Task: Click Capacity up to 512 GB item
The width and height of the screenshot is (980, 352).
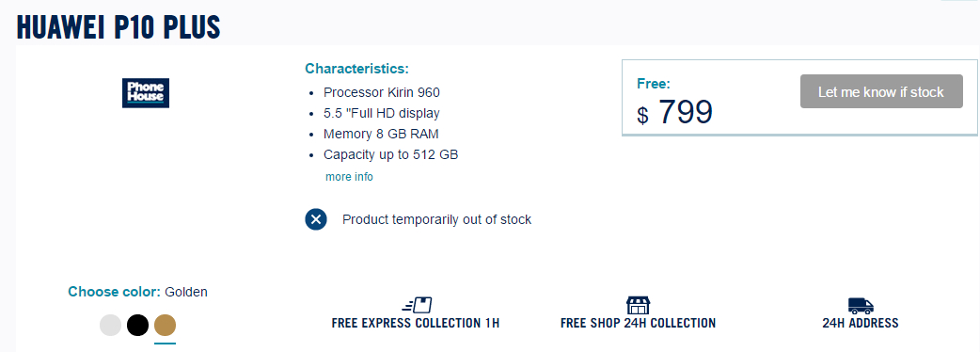Action: pyautogui.click(x=390, y=154)
